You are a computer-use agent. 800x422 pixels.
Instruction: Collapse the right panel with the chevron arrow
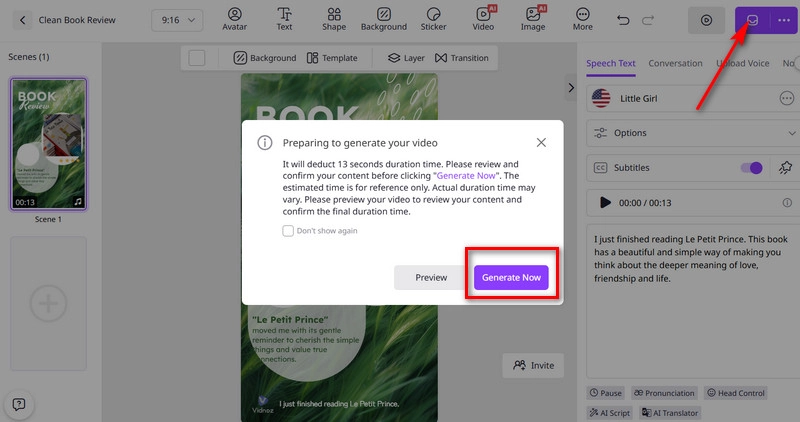click(x=571, y=88)
